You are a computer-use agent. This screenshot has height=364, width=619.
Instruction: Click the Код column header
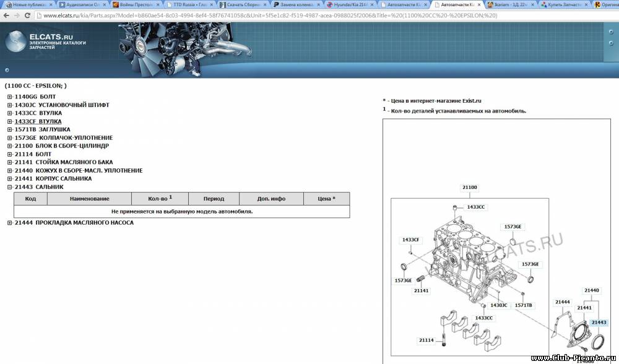pos(30,199)
